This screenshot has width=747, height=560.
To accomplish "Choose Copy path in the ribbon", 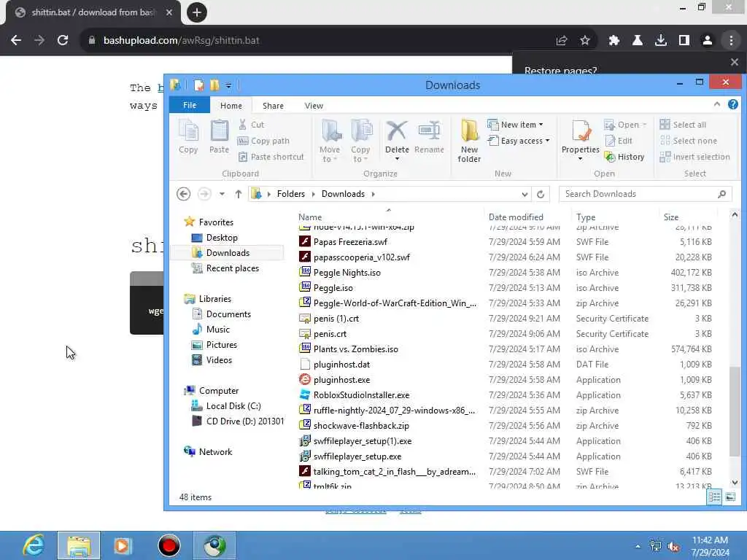I will click(263, 141).
